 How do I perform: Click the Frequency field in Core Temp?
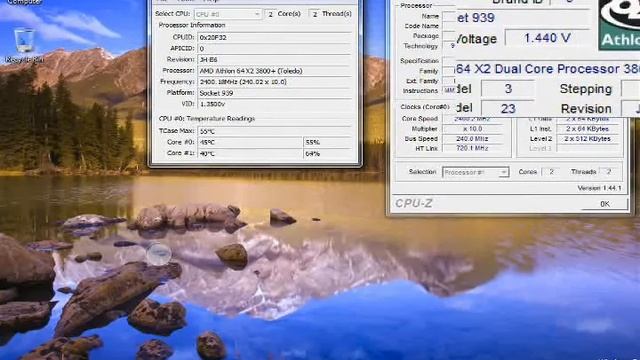275,82
